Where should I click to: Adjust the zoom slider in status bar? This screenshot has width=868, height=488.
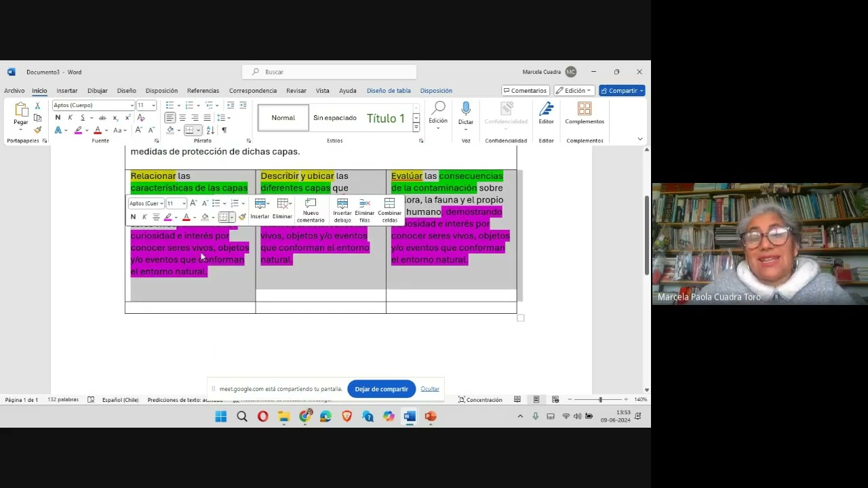[x=600, y=400]
